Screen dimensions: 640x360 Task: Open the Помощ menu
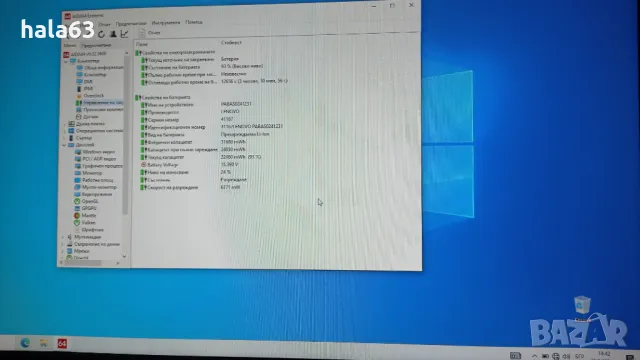pos(194,22)
